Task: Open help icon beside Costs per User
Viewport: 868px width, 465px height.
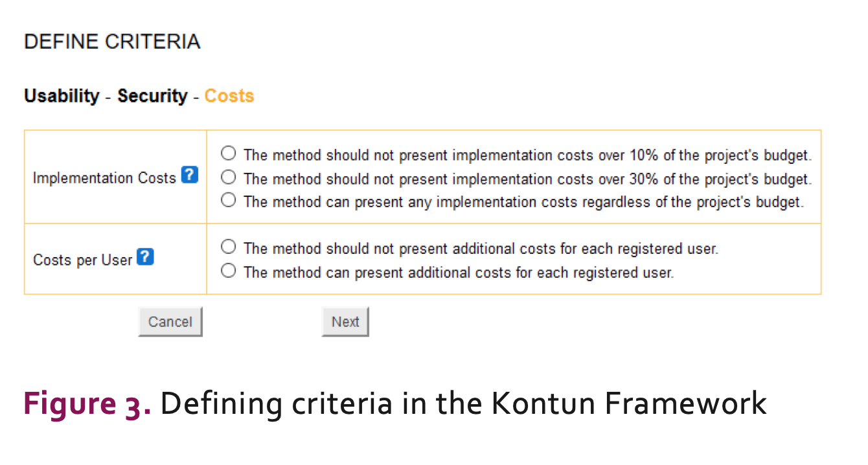Action: (146, 257)
